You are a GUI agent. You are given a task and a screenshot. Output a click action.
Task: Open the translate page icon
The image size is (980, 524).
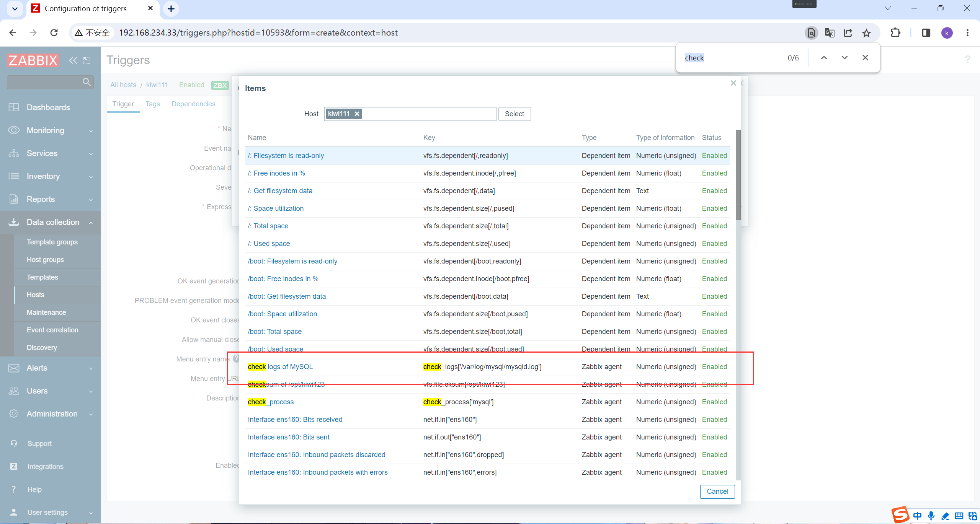[830, 33]
